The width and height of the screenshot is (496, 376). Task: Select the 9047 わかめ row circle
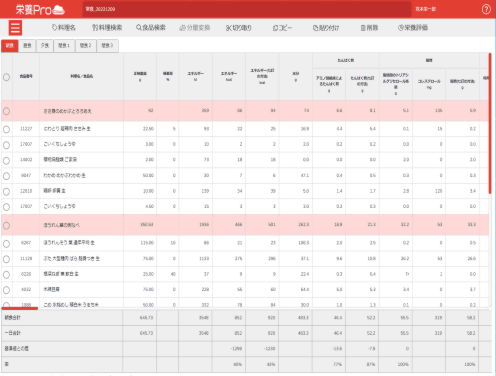coord(6,176)
